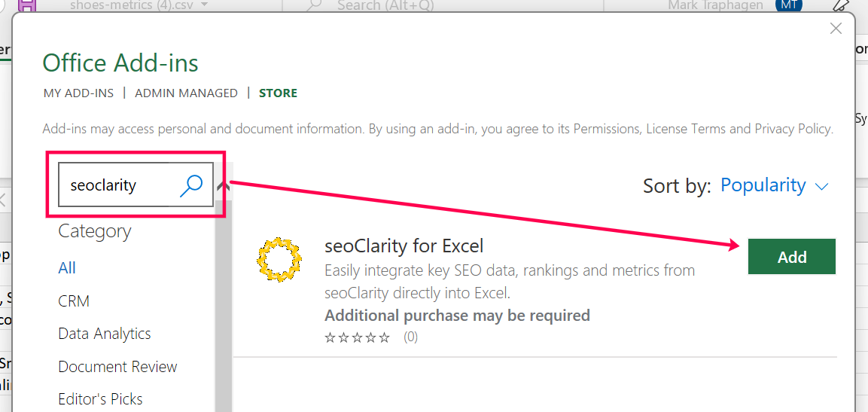868x412 pixels.
Task: Open the Sort by Popularity dropdown
Action: (x=774, y=185)
